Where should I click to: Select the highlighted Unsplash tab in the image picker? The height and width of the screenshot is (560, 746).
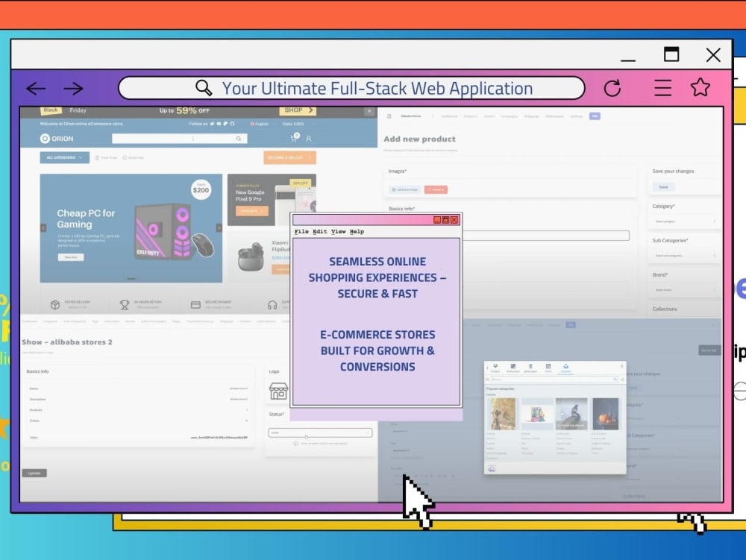point(565,368)
